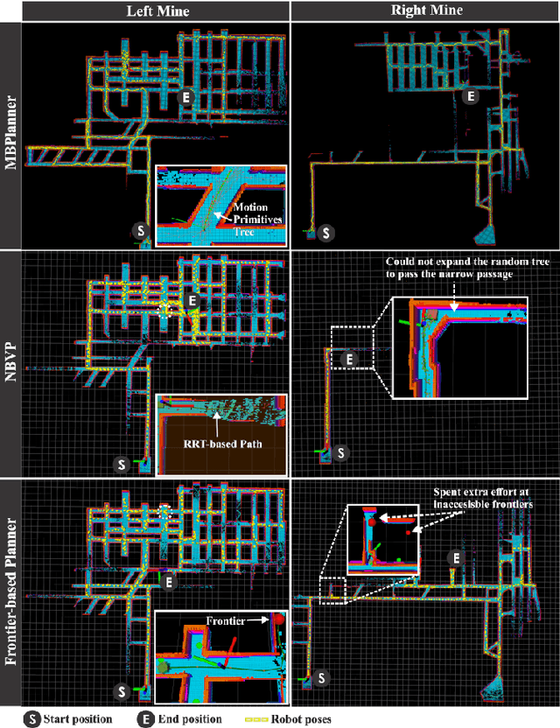
Task: Click the legend E end icon
Action: (x=145, y=719)
